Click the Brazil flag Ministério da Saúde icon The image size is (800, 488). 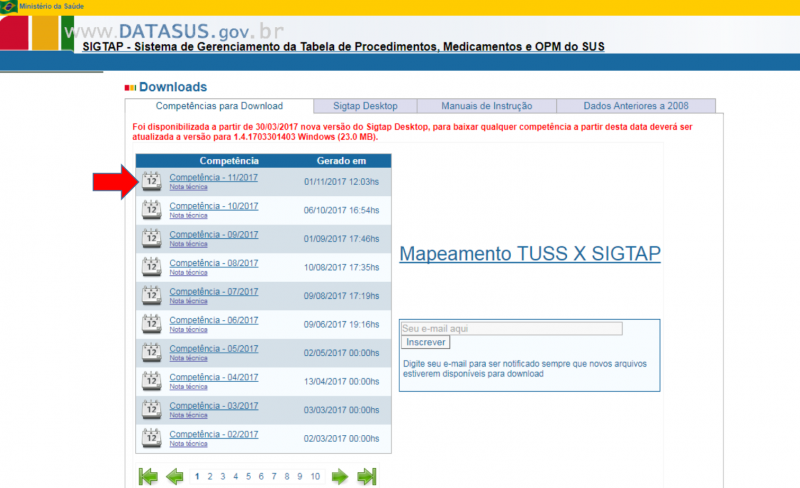9,7
